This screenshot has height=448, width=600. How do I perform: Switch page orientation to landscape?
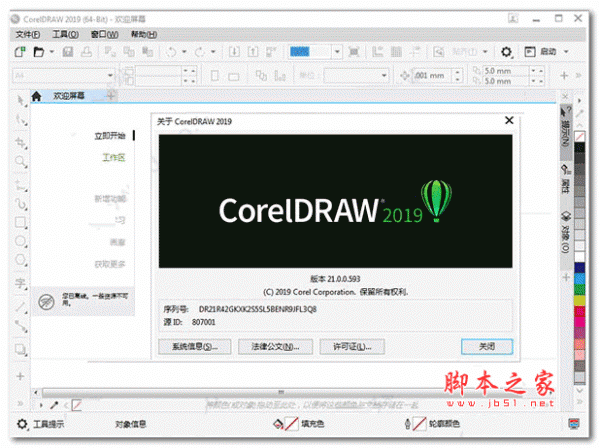233,77
